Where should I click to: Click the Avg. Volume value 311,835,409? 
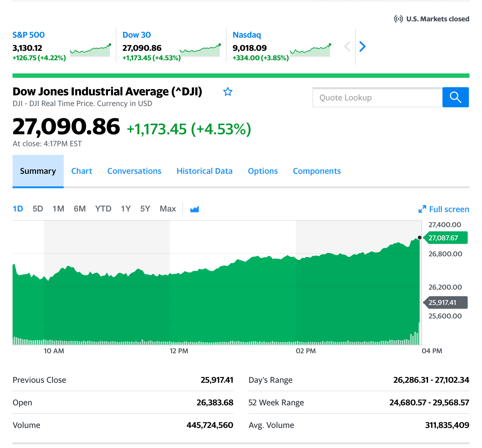(x=447, y=425)
